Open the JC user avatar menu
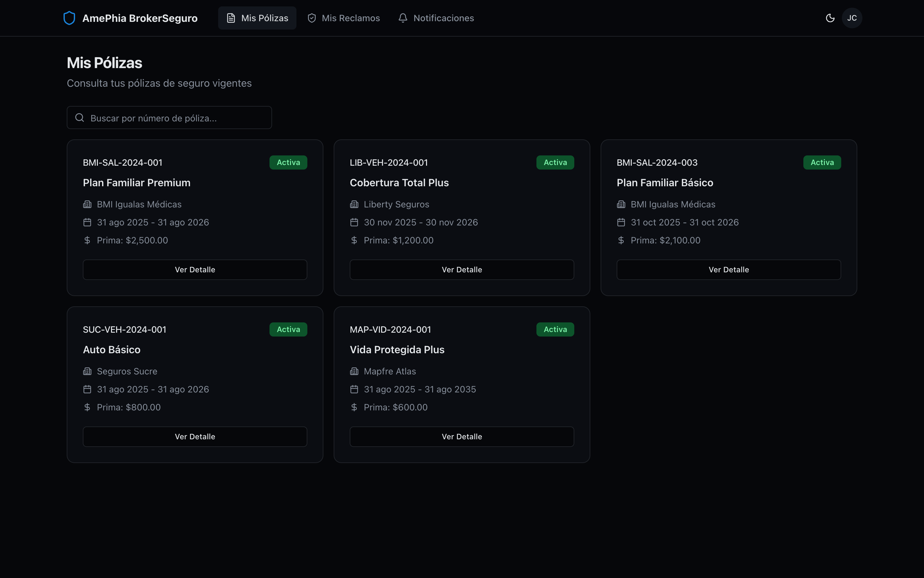Image resolution: width=924 pixels, height=578 pixels. pos(852,18)
